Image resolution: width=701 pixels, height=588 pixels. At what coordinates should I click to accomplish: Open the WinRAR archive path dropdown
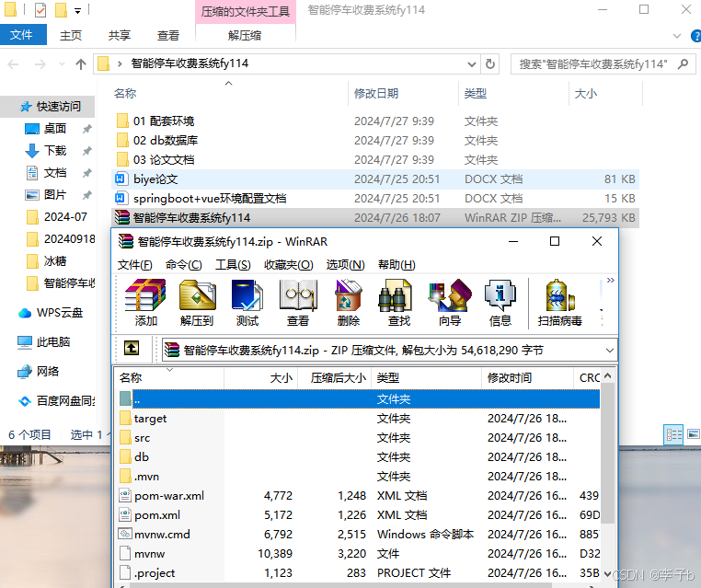point(609,351)
